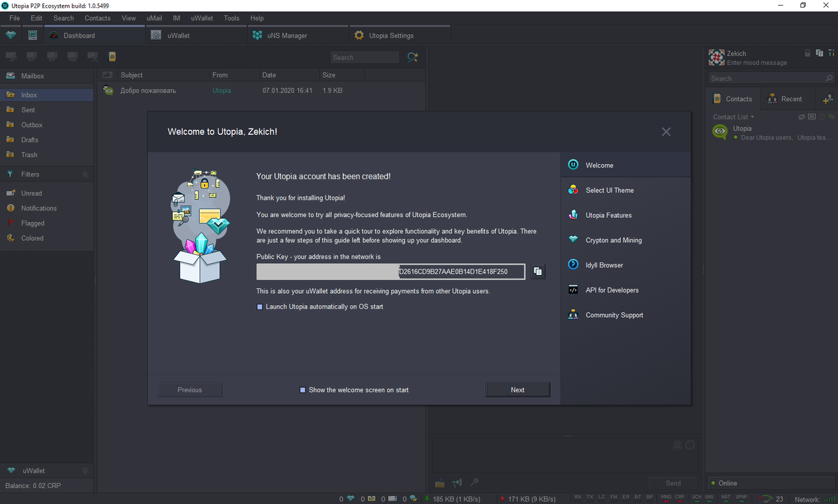Image resolution: width=838 pixels, height=504 pixels.
Task: Click the emoji smiley icon in chat
Action: tap(690, 445)
